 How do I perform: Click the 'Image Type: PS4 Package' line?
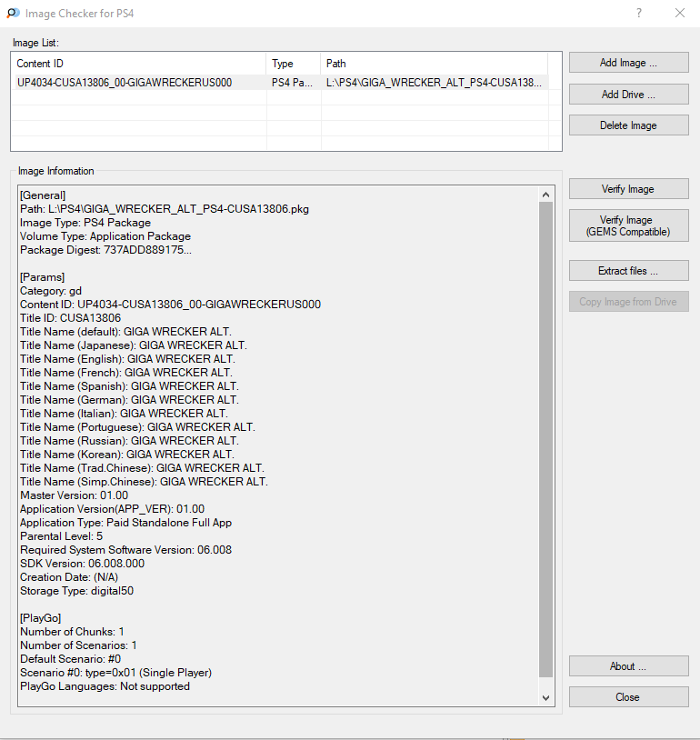[x=85, y=223]
